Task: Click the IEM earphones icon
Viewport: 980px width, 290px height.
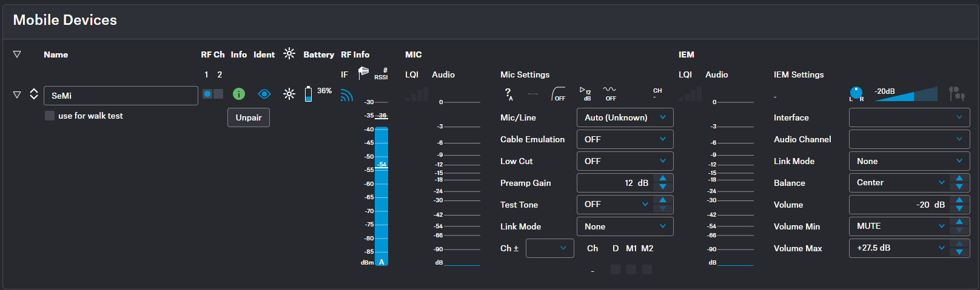Action: (956, 93)
